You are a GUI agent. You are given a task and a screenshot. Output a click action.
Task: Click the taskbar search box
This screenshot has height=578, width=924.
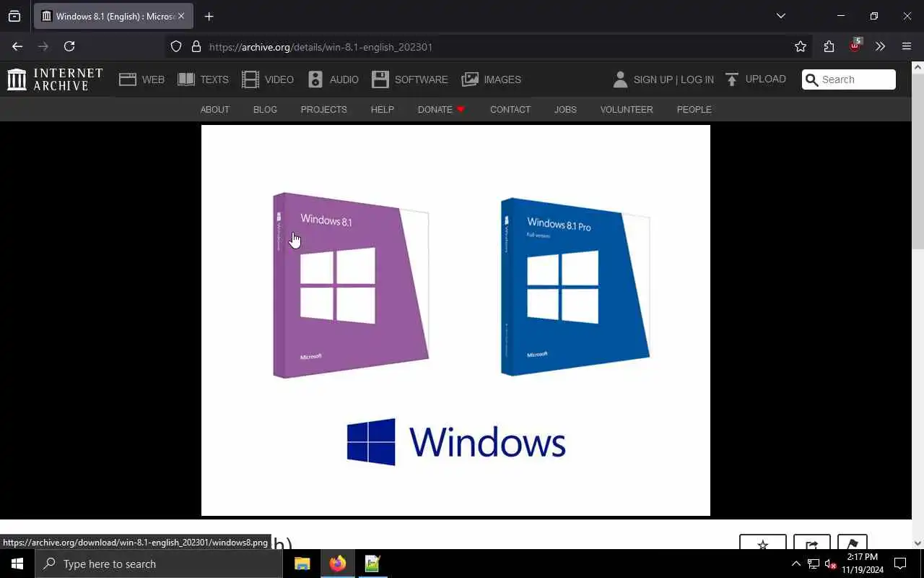tap(159, 564)
